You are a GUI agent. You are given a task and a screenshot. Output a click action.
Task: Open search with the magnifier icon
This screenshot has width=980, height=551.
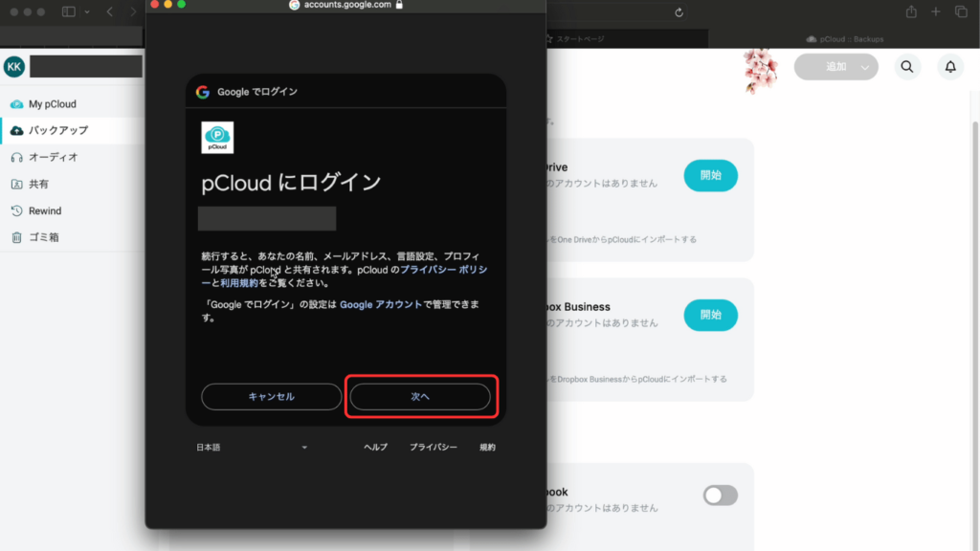[x=907, y=67]
